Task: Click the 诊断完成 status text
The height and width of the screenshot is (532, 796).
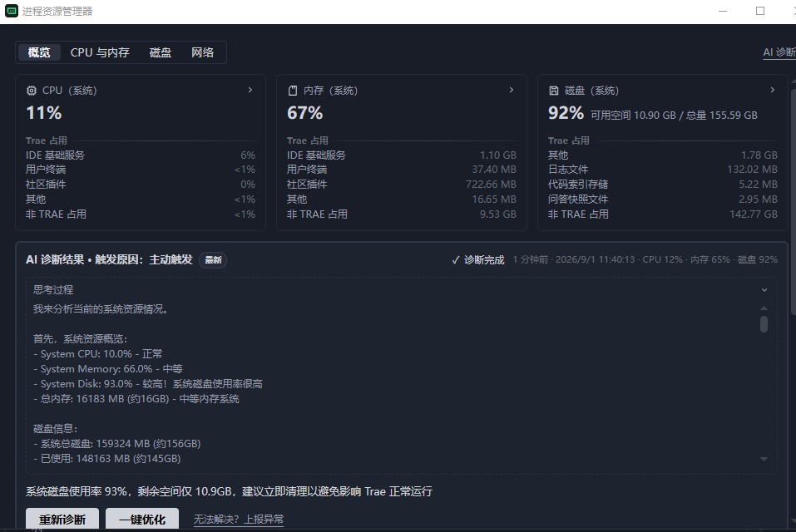Action: [x=484, y=260]
